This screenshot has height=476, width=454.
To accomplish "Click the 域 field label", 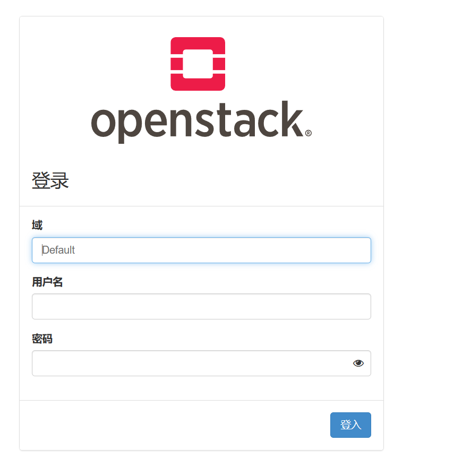I will click(x=37, y=225).
